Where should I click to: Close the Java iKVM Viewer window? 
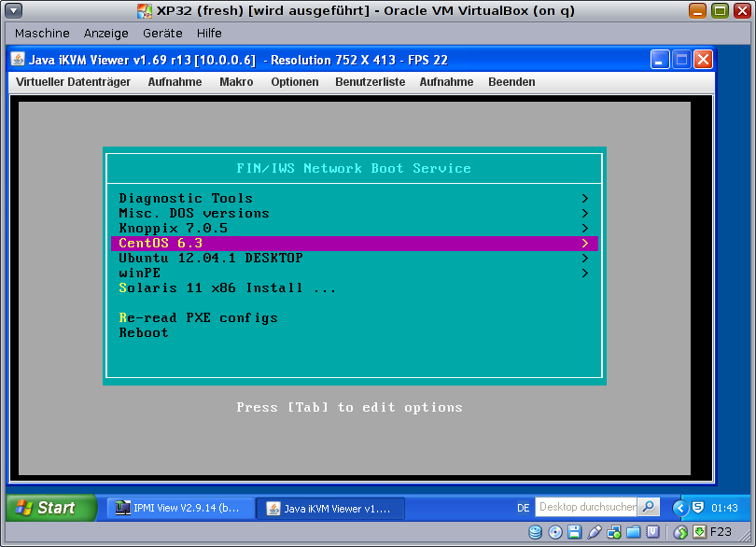pyautogui.click(x=704, y=60)
